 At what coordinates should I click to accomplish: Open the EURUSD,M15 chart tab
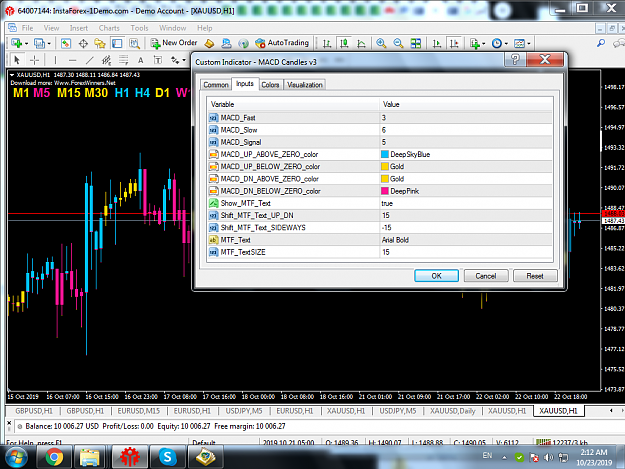point(139,411)
